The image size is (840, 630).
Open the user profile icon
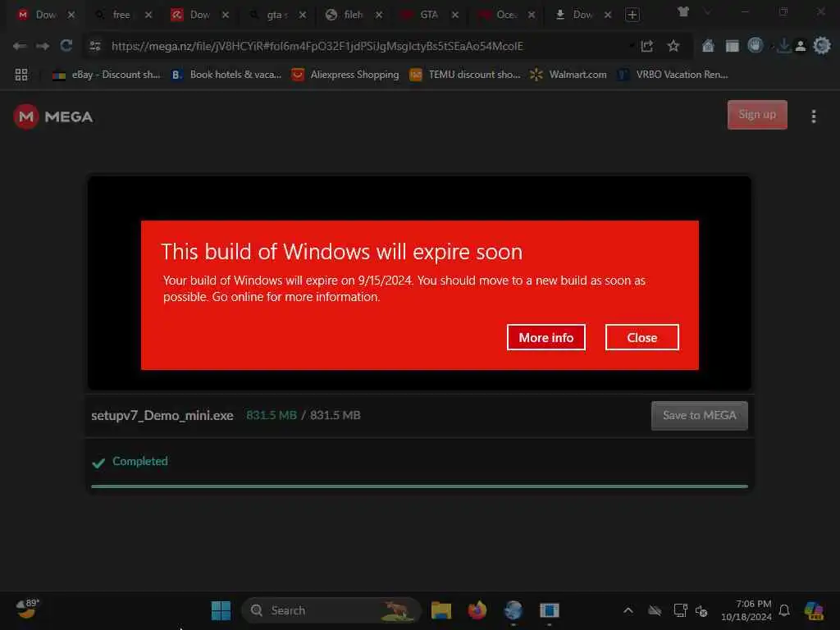[x=801, y=47]
